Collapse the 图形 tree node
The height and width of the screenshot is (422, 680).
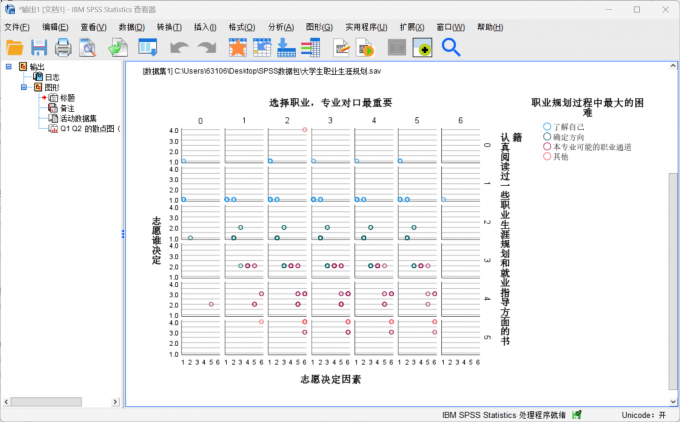click(23, 87)
